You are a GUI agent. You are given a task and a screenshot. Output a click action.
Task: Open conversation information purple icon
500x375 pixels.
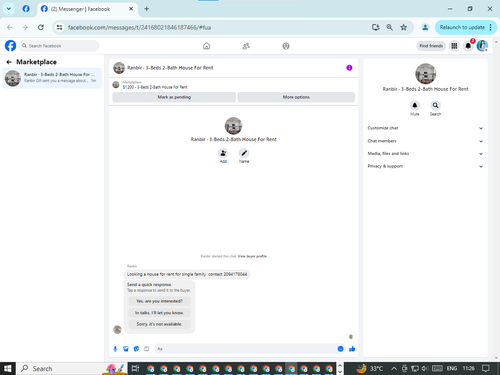tap(349, 68)
